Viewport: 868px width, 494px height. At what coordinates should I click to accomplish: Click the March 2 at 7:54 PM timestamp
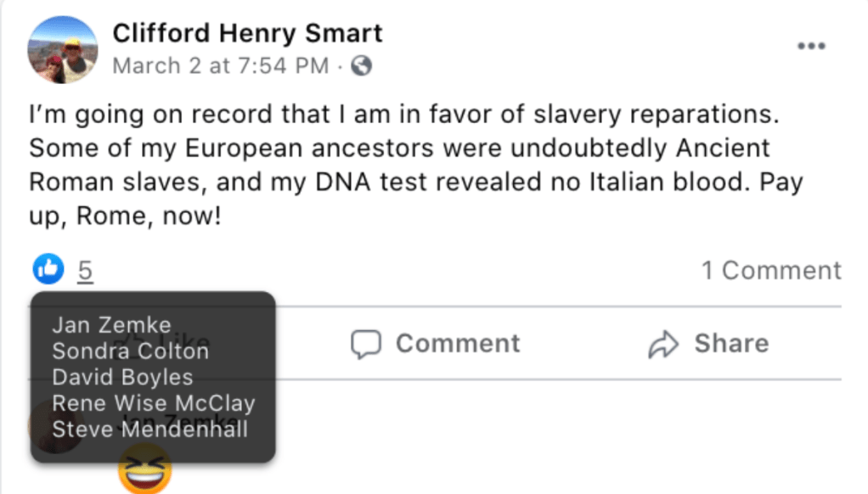pyautogui.click(x=220, y=65)
